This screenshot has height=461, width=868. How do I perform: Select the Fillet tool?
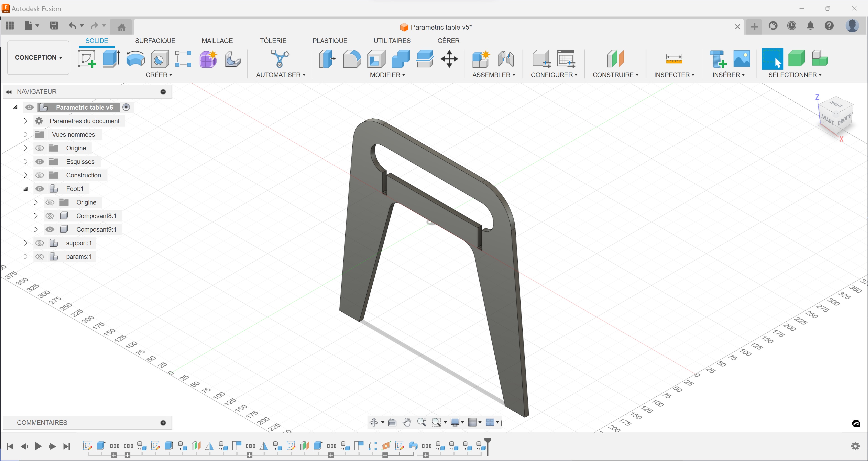[x=352, y=59]
